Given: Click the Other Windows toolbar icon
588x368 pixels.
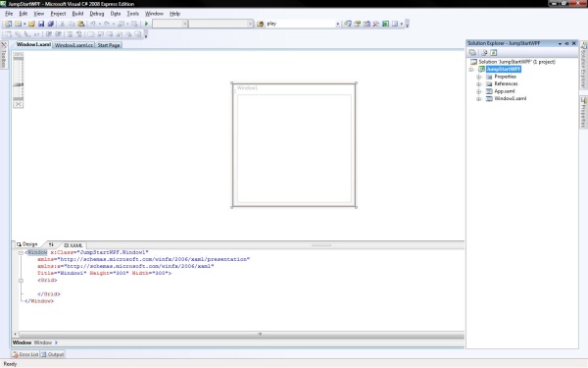Looking at the screenshot, I should tap(395, 24).
